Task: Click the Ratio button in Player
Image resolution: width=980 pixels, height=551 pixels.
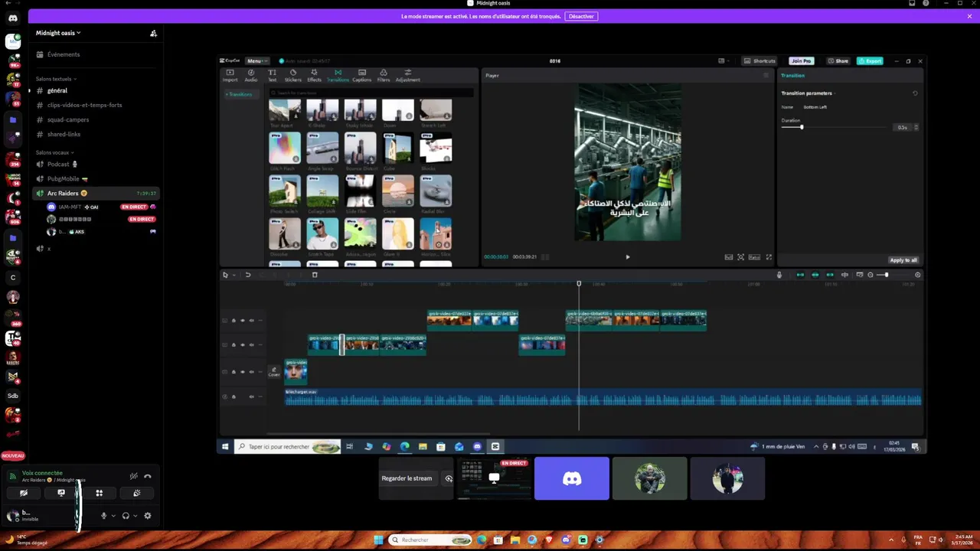Action: pos(754,257)
